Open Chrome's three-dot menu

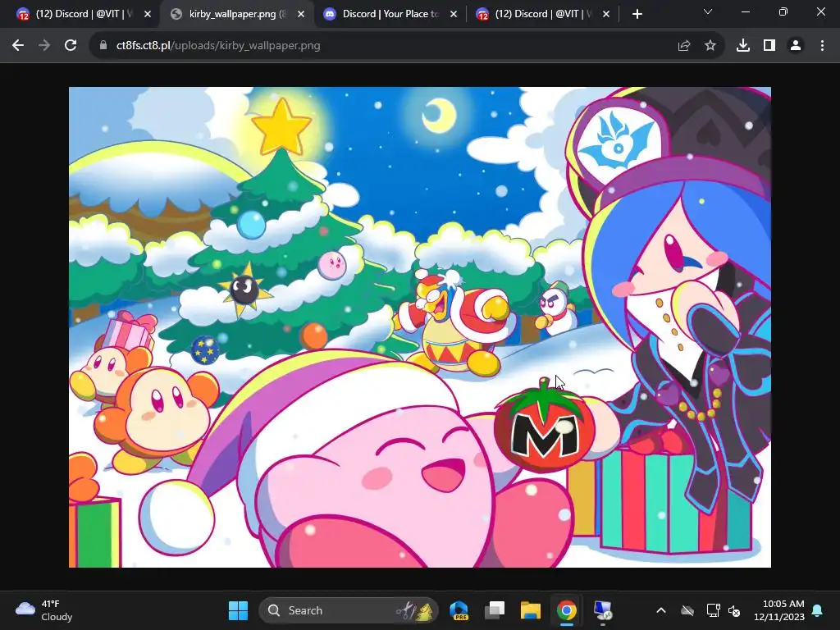tap(822, 46)
